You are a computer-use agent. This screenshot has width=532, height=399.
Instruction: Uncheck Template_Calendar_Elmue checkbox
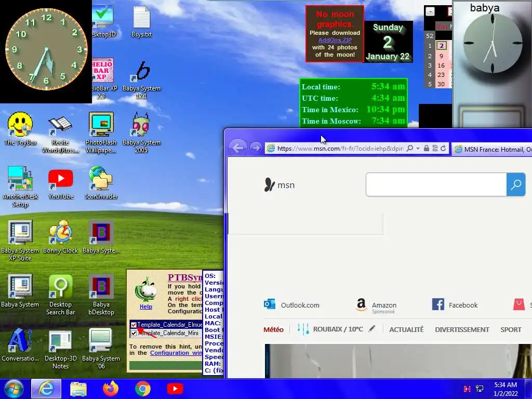[x=134, y=325]
